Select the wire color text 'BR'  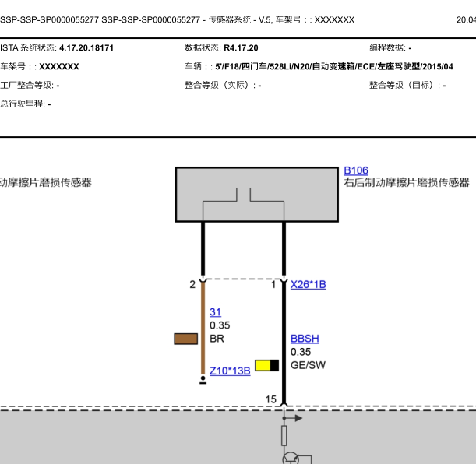217,339
